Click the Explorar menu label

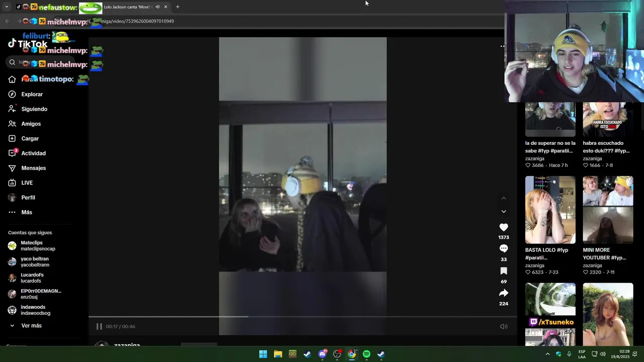[32, 94]
